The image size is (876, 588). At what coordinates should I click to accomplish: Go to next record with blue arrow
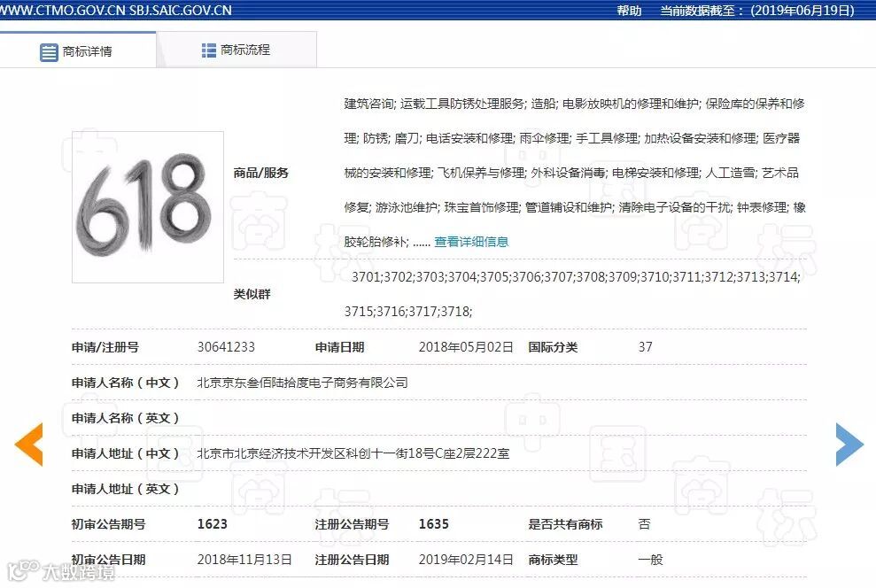point(849,444)
